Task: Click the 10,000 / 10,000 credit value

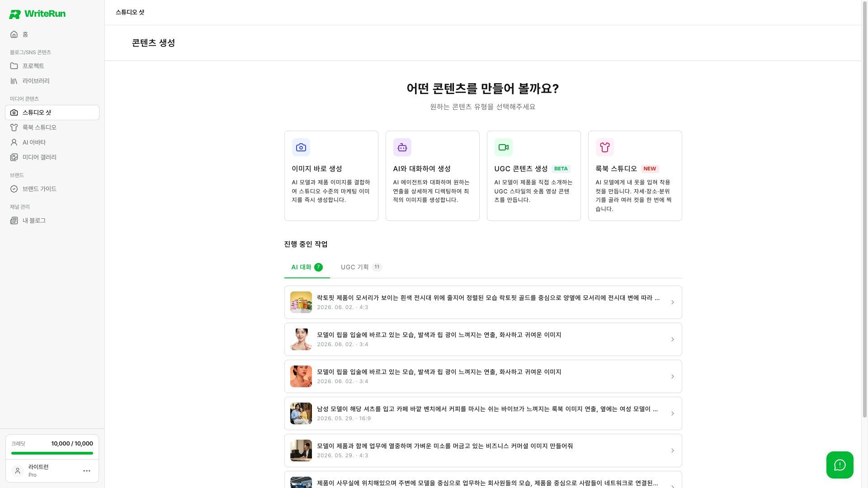Action: [x=72, y=444]
